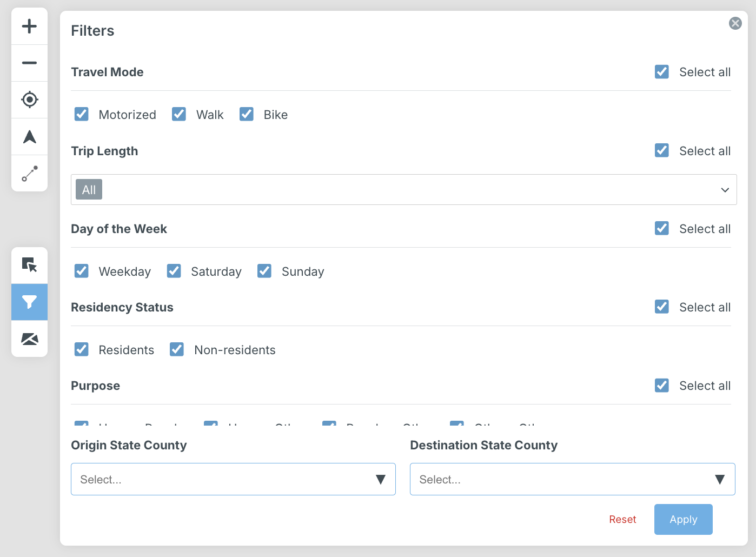Select the line measure tool icon
756x557 pixels.
(29, 174)
